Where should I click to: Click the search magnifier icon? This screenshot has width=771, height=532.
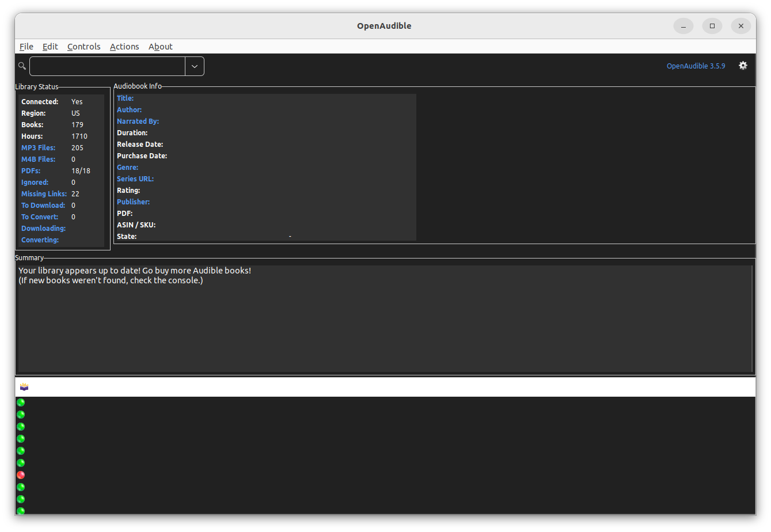[22, 66]
